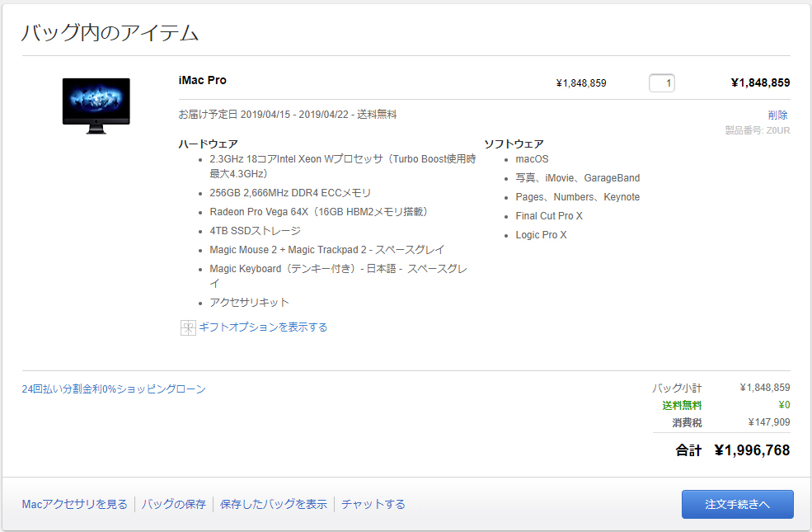This screenshot has width=812, height=532.
Task: Click the ¥0 shipping cost value
Action: [x=784, y=405]
